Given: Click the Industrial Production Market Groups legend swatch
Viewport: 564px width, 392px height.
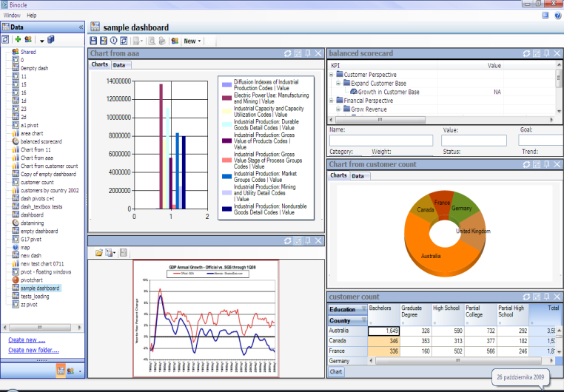Looking at the screenshot, I should [x=226, y=177].
